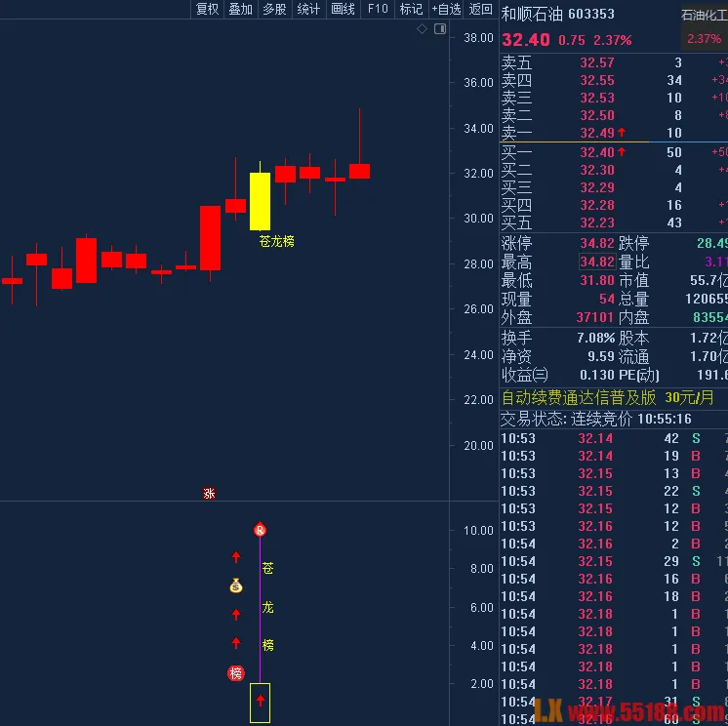The width and height of the screenshot is (728, 726).
Task: Open the 统计 statistics tool
Action: click(x=308, y=10)
